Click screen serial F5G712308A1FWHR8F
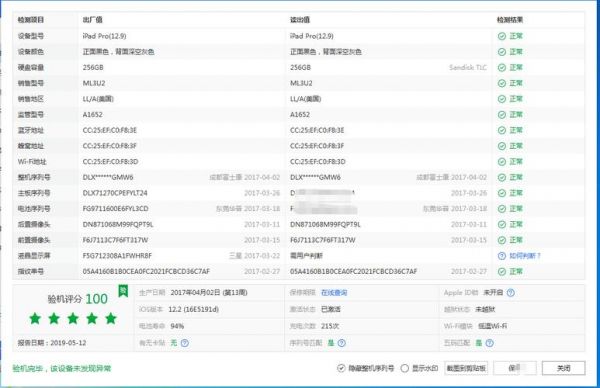Viewport: 600px width, 388px height. [117, 256]
